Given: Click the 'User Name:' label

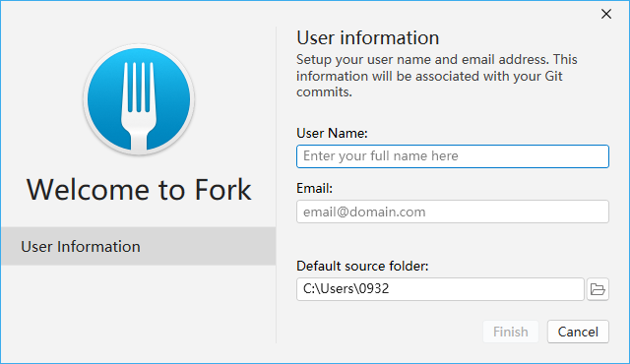Looking at the screenshot, I should point(332,133).
